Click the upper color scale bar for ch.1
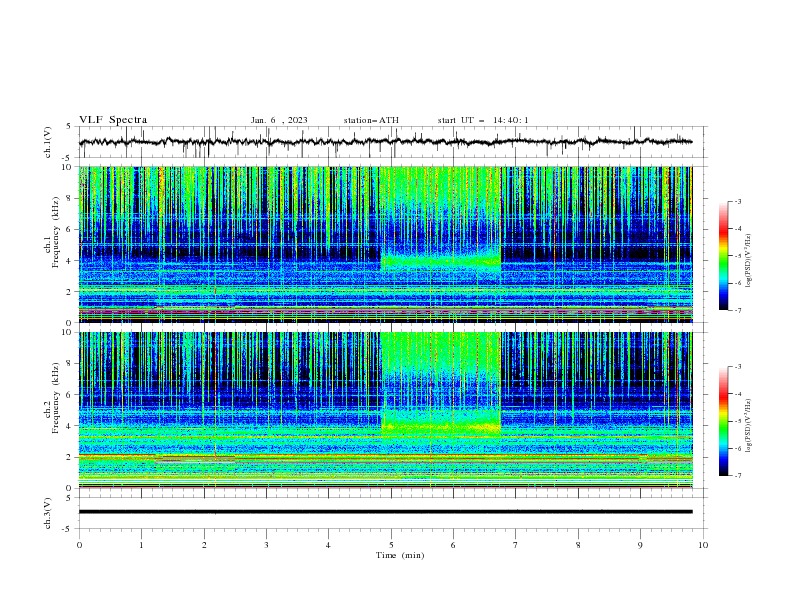 (x=723, y=256)
